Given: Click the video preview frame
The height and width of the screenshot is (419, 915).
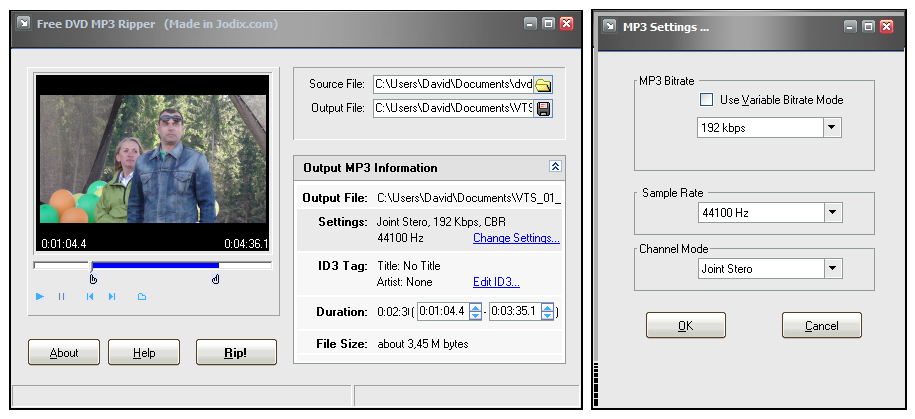Looking at the screenshot, I should pyautogui.click(x=152, y=163).
